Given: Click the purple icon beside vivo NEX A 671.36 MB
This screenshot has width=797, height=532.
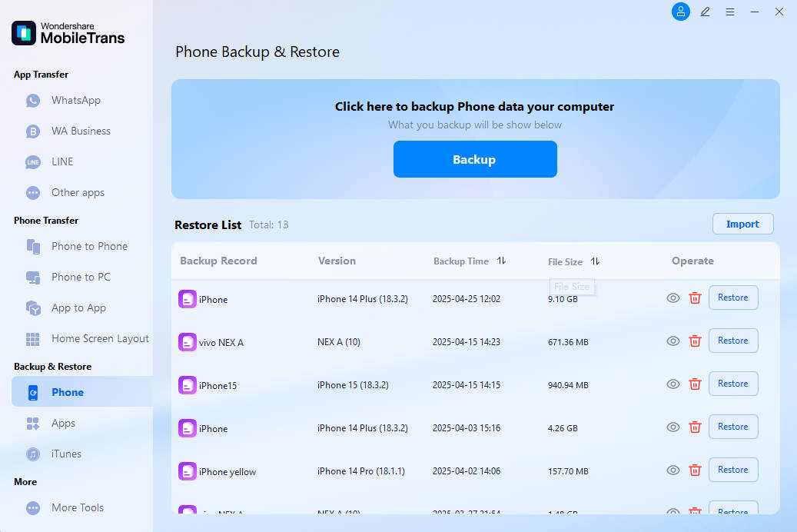Looking at the screenshot, I should click(187, 342).
